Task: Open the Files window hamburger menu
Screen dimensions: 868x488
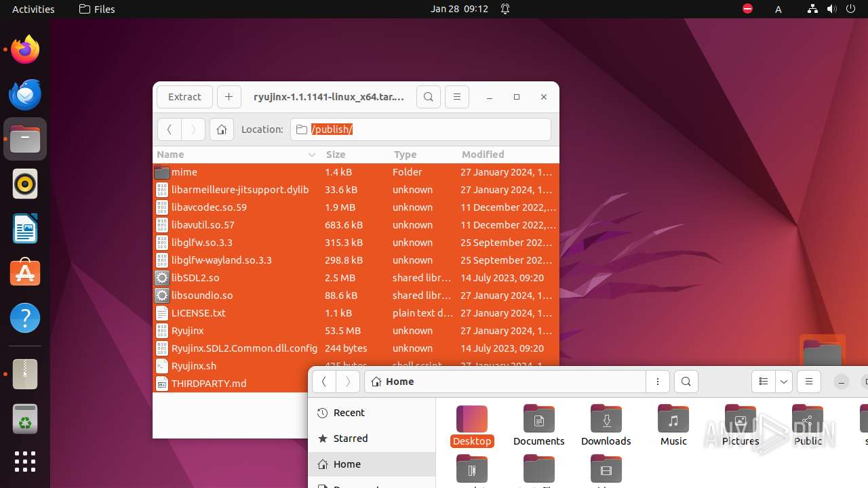Action: click(x=809, y=382)
